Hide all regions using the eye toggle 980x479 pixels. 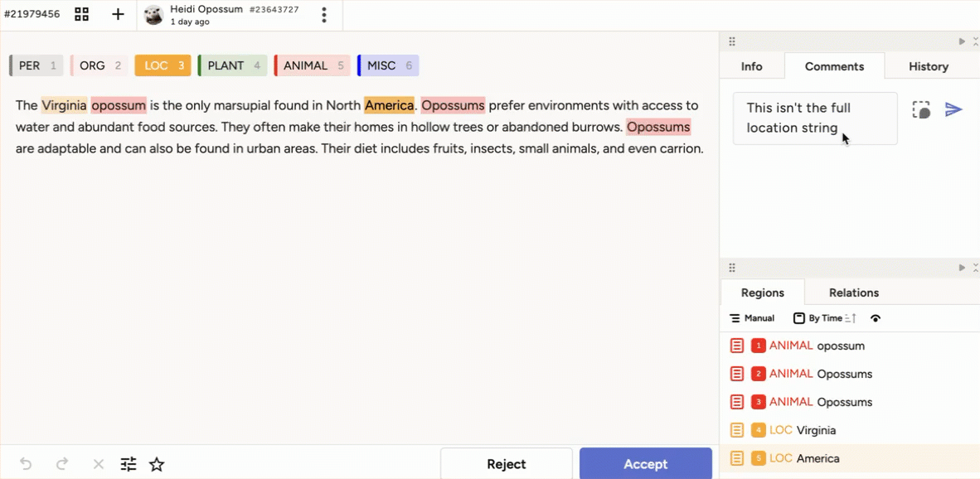pyautogui.click(x=875, y=317)
